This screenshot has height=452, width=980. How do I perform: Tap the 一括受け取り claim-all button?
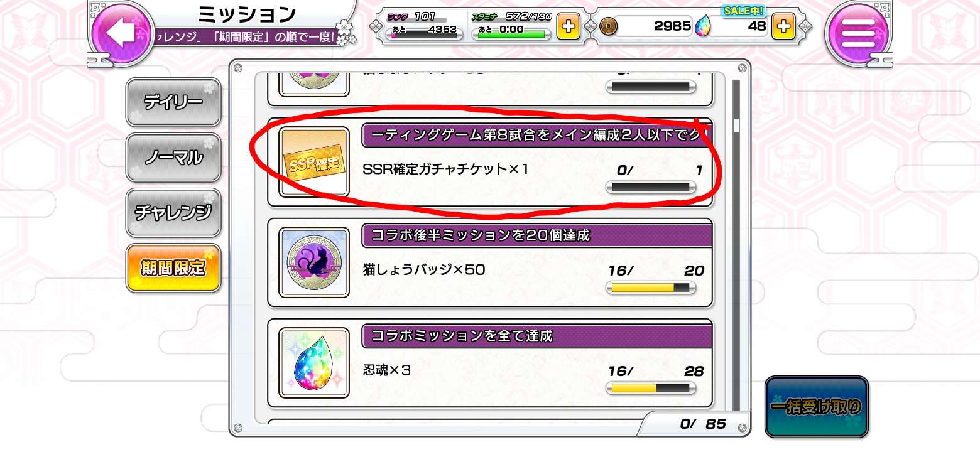pos(816,407)
